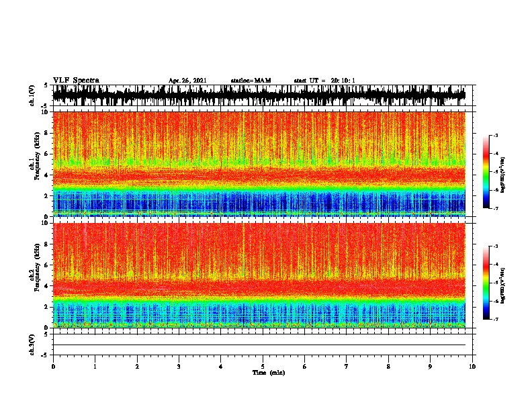Click the ch.1 color bar log(PSD) unit label

(502, 175)
